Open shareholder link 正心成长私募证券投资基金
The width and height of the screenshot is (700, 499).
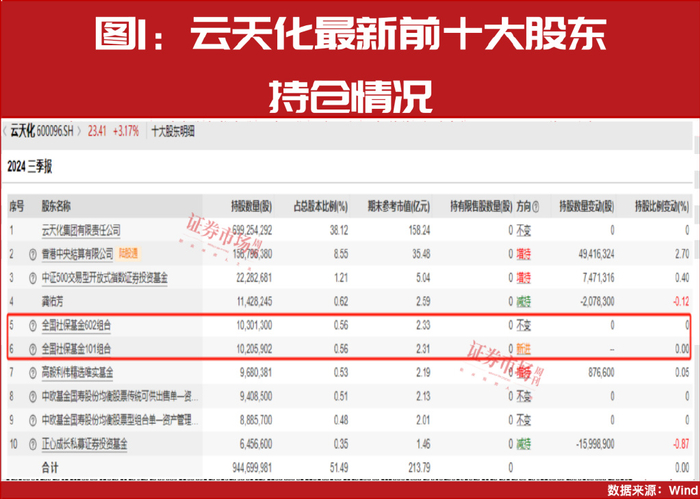[x=84, y=444]
